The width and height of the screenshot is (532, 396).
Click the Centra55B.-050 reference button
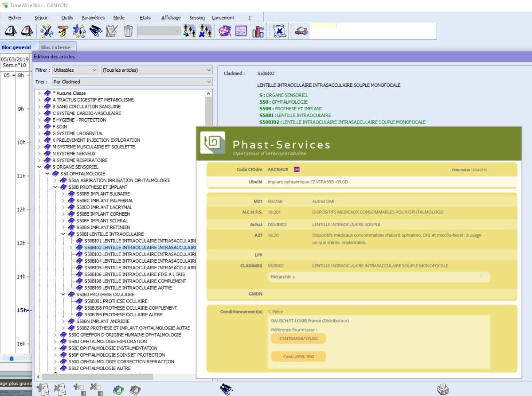coord(298,357)
